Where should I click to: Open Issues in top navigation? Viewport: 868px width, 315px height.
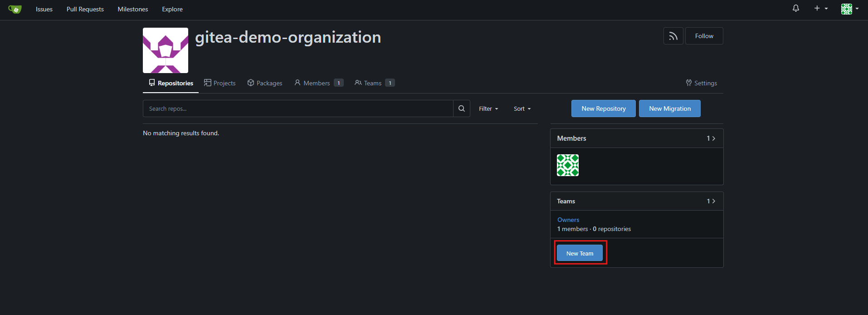(x=44, y=9)
